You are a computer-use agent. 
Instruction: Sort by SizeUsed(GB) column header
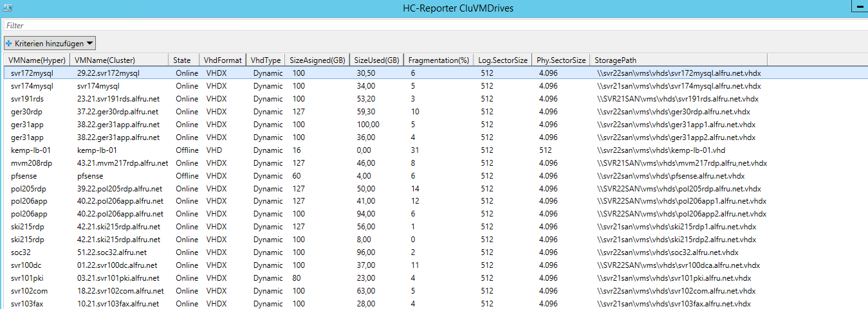(x=377, y=60)
